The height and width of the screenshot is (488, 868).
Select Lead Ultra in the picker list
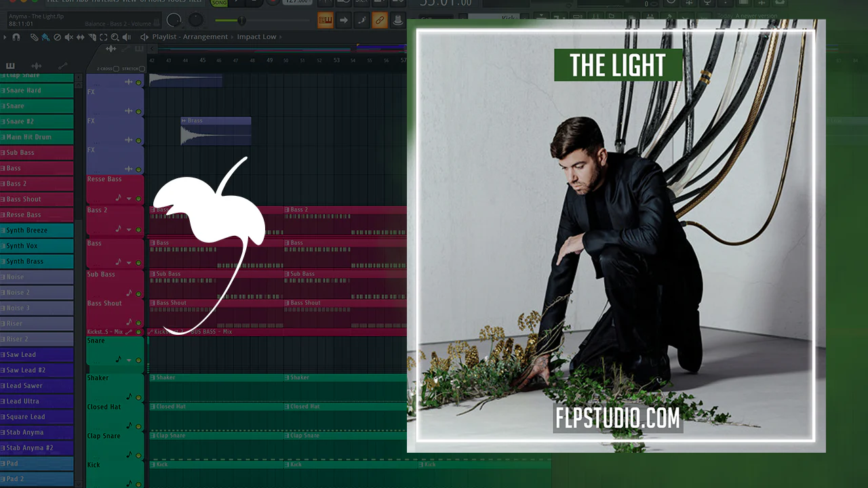(37, 401)
